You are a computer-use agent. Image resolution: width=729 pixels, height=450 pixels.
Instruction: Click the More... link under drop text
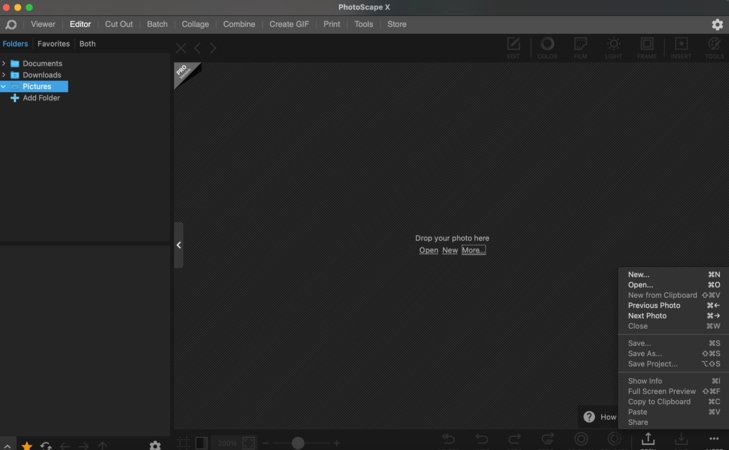473,250
